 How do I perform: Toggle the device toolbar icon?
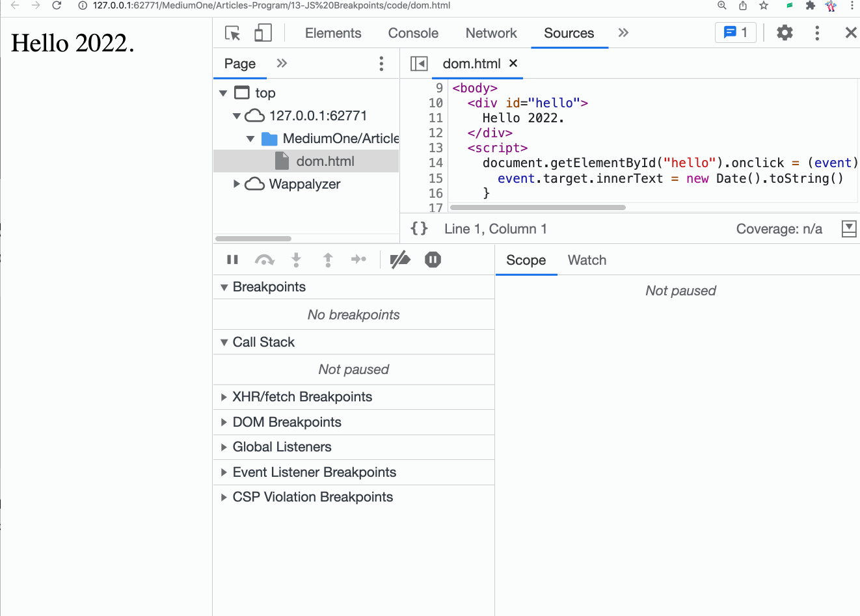pos(263,33)
